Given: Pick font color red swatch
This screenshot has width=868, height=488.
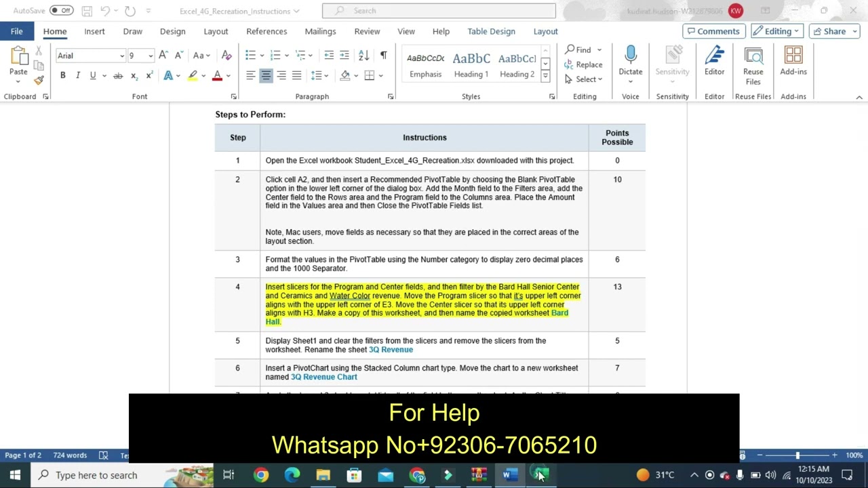Looking at the screenshot, I should coord(217,75).
